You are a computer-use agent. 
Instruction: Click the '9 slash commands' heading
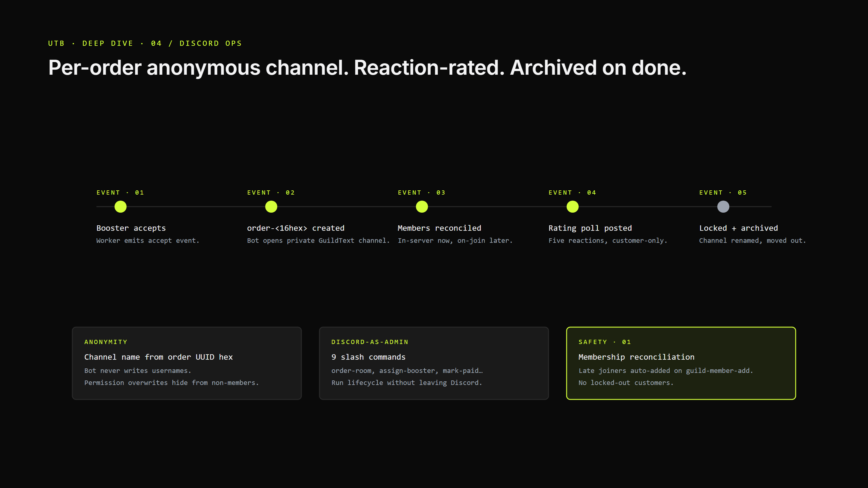(x=368, y=357)
